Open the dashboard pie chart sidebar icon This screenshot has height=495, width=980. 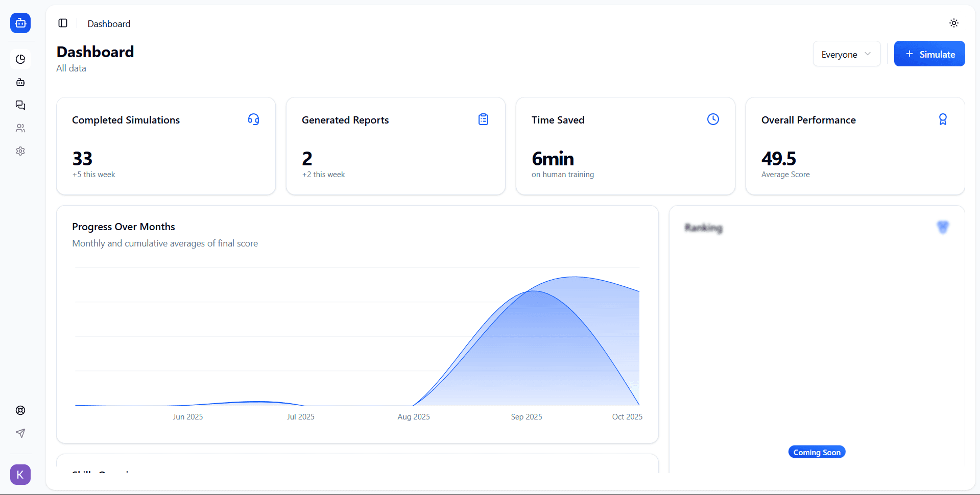pos(20,59)
